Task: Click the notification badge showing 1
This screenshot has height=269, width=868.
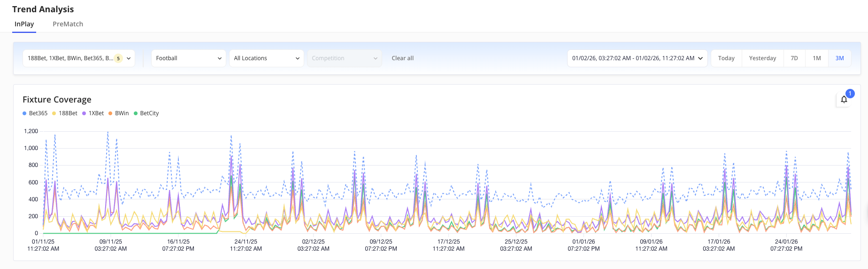Action: tap(850, 94)
